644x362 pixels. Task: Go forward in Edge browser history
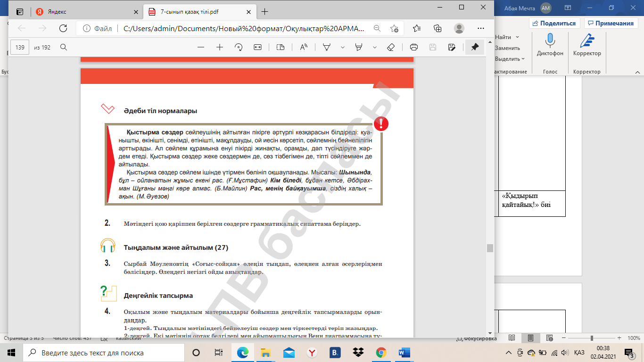tap(42, 28)
